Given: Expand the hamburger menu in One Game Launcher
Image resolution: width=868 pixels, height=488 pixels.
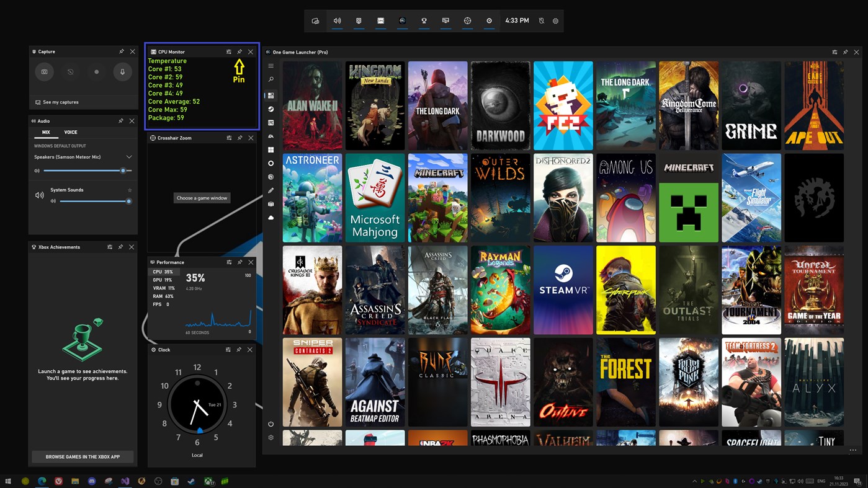Looking at the screenshot, I should (x=271, y=65).
